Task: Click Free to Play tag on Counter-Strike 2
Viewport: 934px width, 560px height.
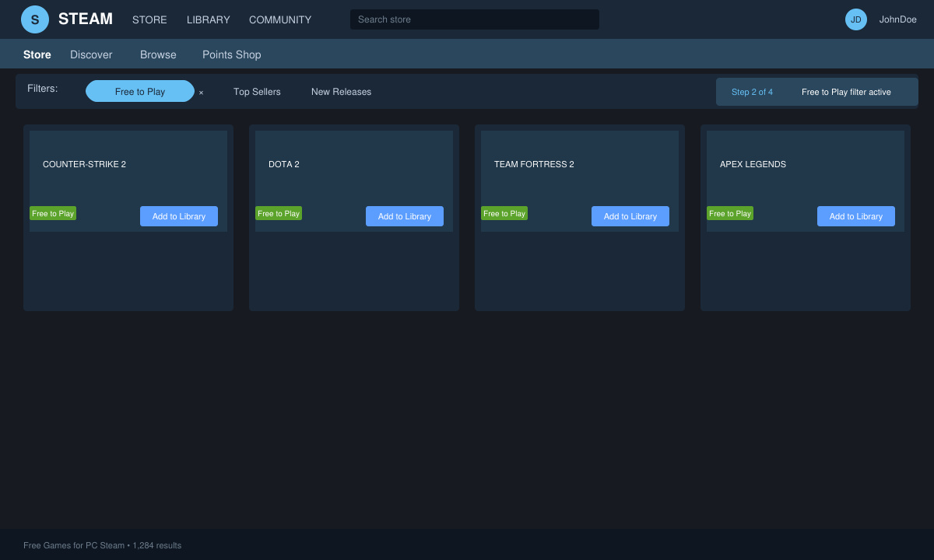Action: click(x=53, y=213)
